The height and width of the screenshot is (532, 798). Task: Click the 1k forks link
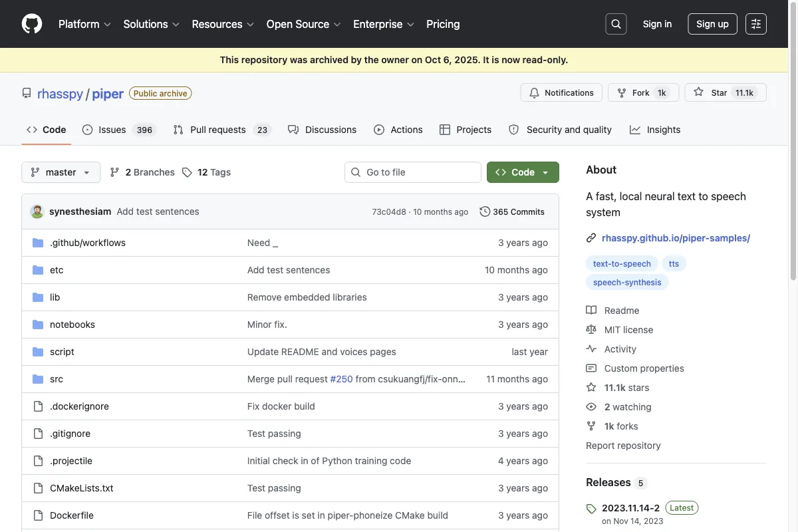[x=612, y=426]
